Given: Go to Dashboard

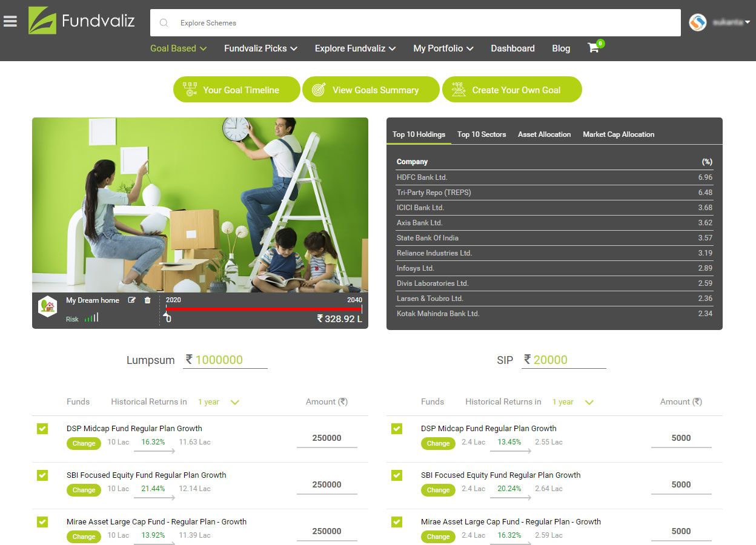Looking at the screenshot, I should click(512, 48).
